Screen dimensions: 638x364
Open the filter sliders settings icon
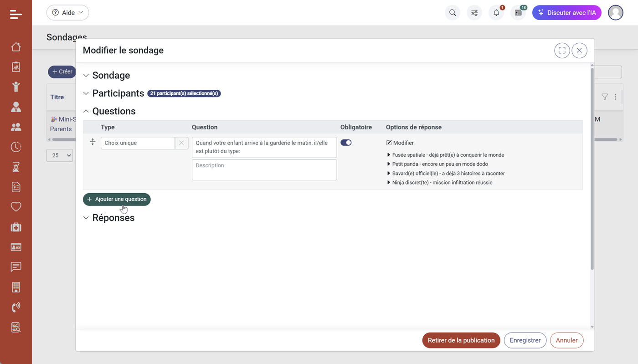tap(474, 13)
